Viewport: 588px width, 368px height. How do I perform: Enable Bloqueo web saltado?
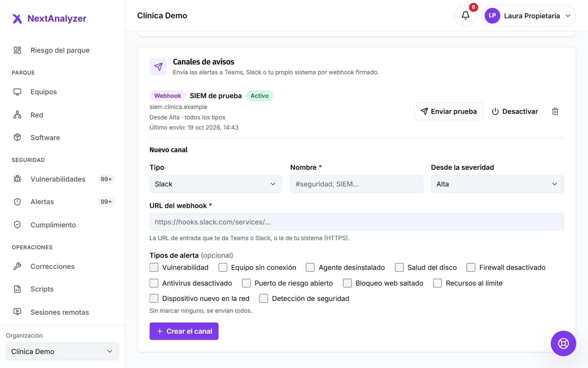(347, 283)
